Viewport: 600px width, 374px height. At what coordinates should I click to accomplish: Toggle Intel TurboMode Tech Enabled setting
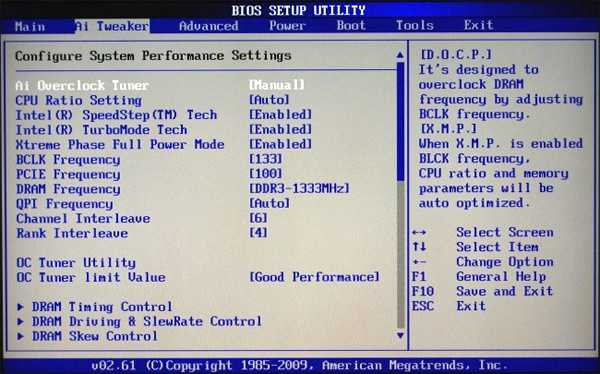coord(281,129)
